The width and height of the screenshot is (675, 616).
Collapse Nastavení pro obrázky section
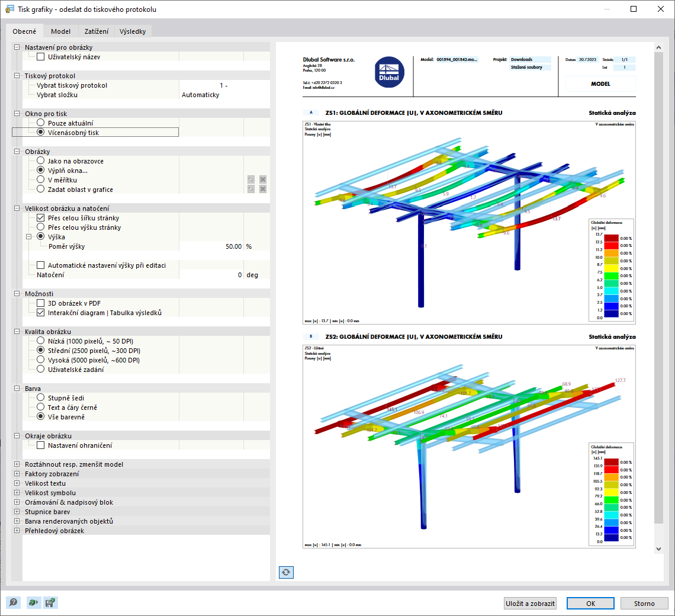pos(17,47)
